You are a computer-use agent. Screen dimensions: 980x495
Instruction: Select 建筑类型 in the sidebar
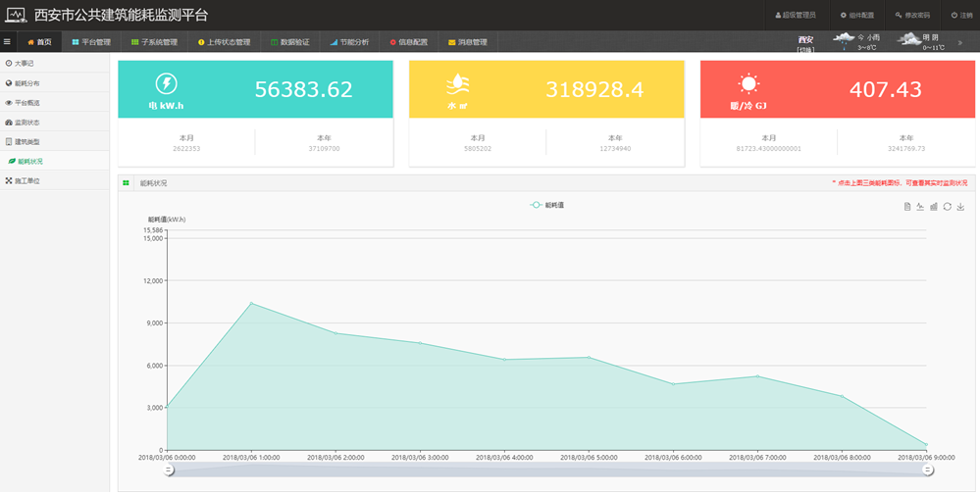tap(54, 141)
